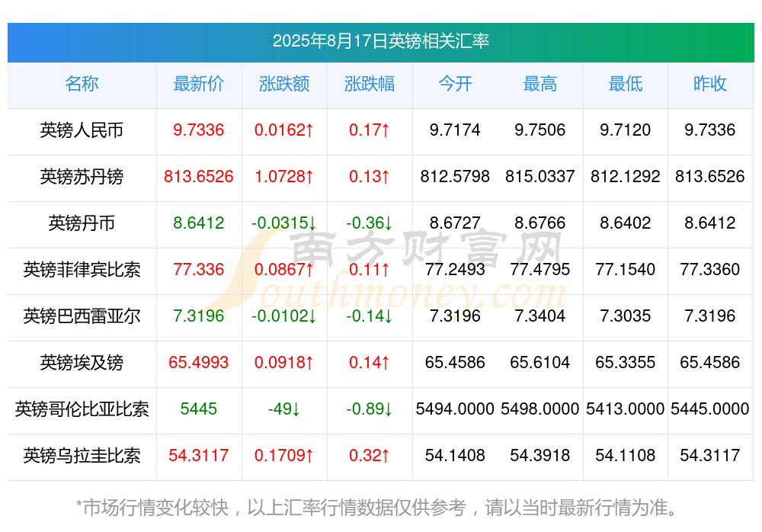Click the 涨跌额 column header
Viewport: 762px width, 532px height.
pos(283,84)
